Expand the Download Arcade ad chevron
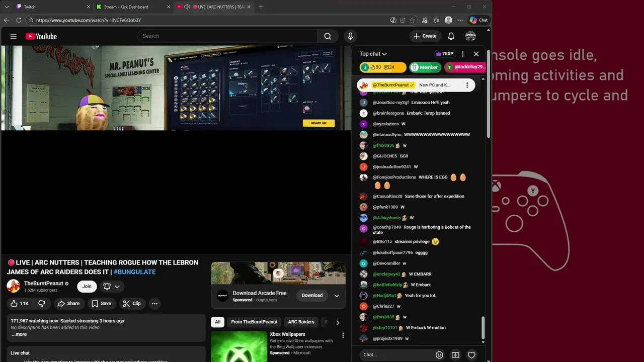The width and height of the screenshot is (644, 362). (x=337, y=296)
